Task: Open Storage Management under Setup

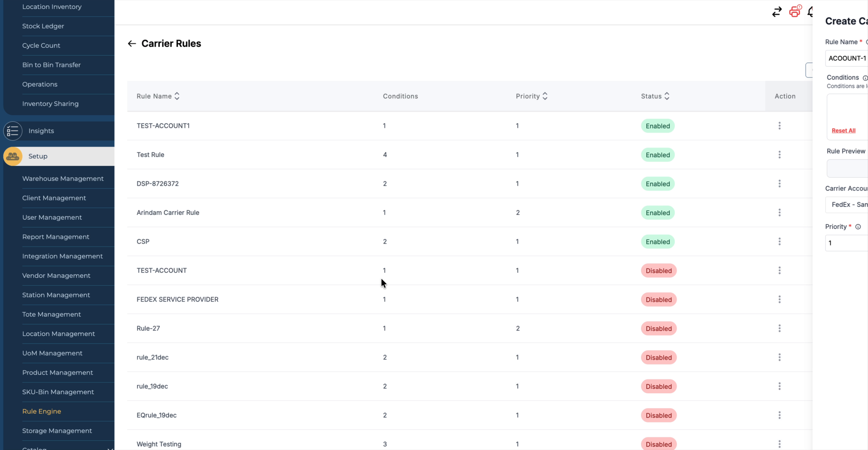Action: coord(57,431)
